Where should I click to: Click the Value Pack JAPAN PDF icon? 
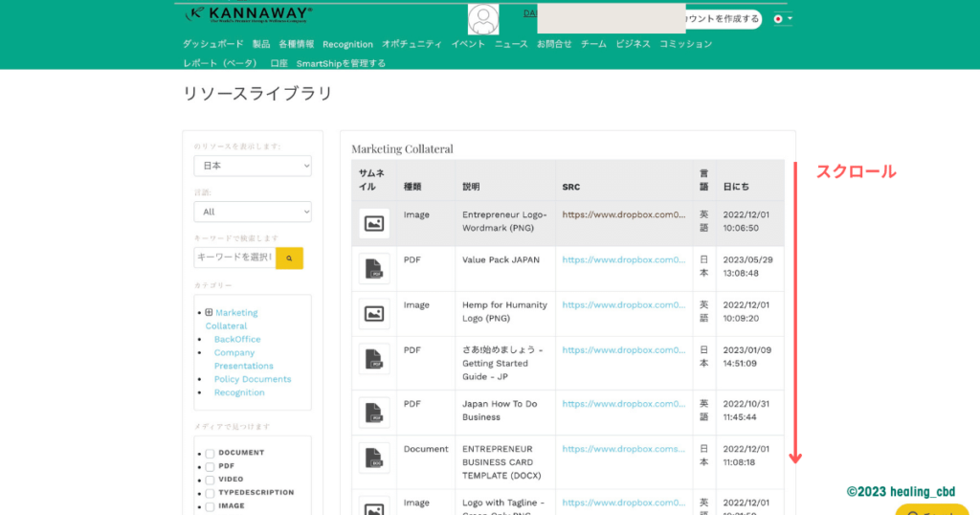374,269
